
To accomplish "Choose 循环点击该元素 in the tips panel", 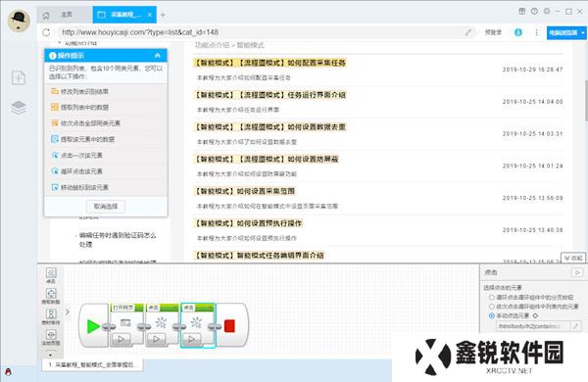I will (106, 171).
